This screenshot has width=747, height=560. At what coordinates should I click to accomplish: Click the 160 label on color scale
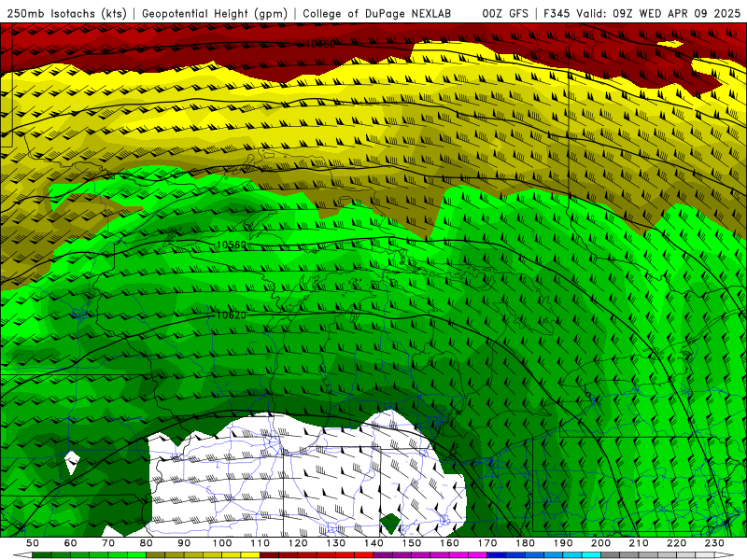pyautogui.click(x=449, y=543)
